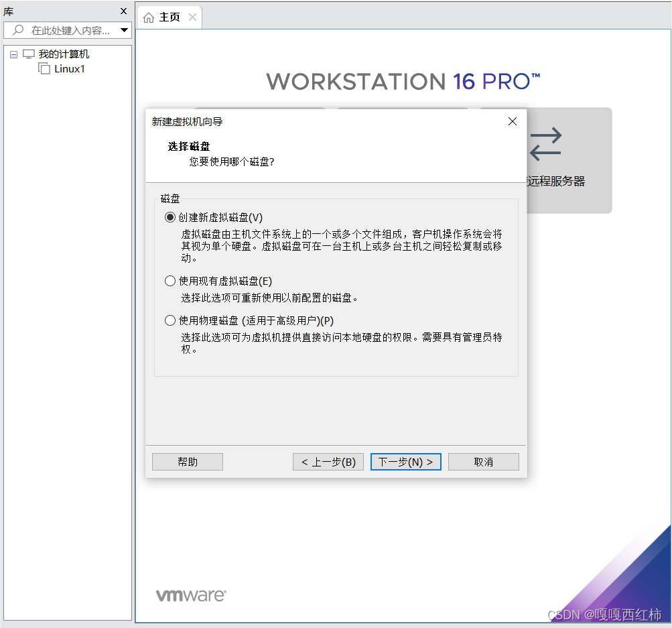Close the 主页 tab
This screenshot has width=672, height=628.
(192, 17)
